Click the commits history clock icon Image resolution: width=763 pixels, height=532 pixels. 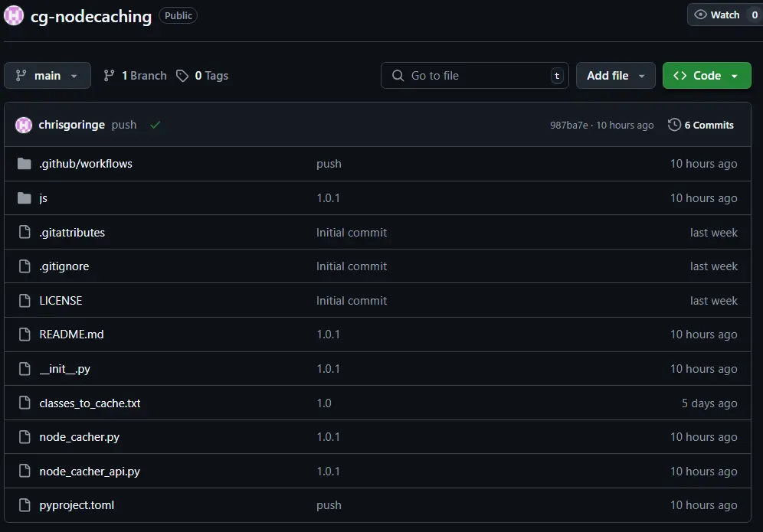click(x=674, y=125)
